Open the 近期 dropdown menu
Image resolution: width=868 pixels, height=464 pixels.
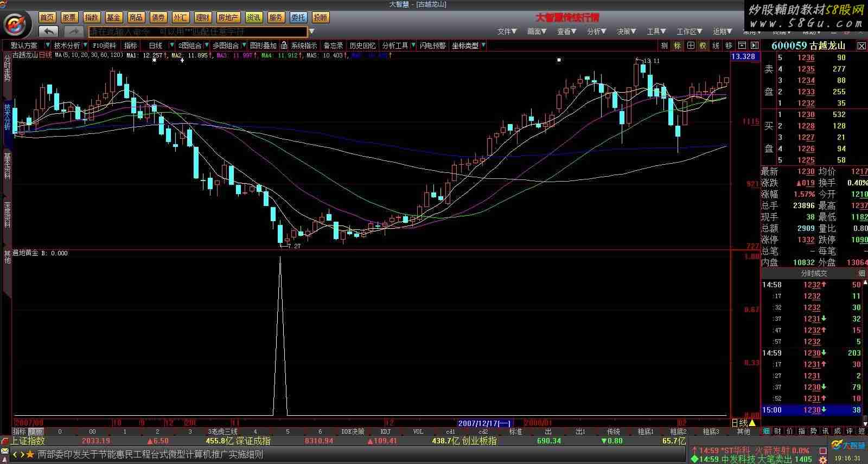[x=723, y=31]
